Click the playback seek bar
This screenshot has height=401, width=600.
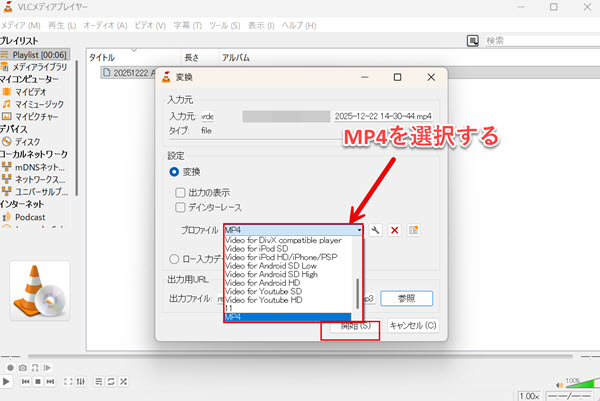pyautogui.click(x=300, y=356)
